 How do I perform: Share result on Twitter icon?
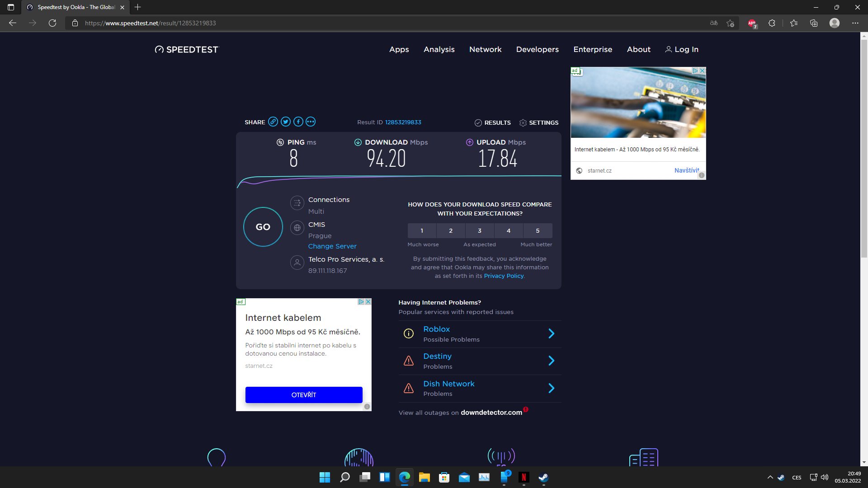[x=285, y=122]
